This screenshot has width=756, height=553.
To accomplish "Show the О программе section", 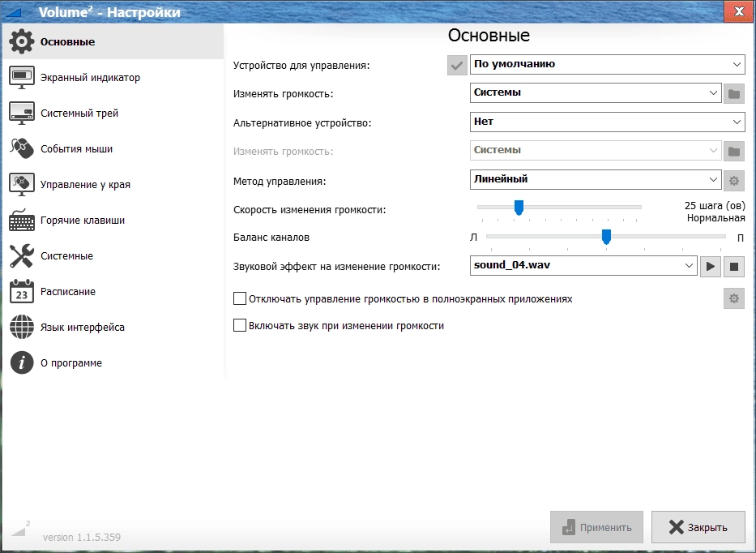I will pyautogui.click(x=113, y=363).
